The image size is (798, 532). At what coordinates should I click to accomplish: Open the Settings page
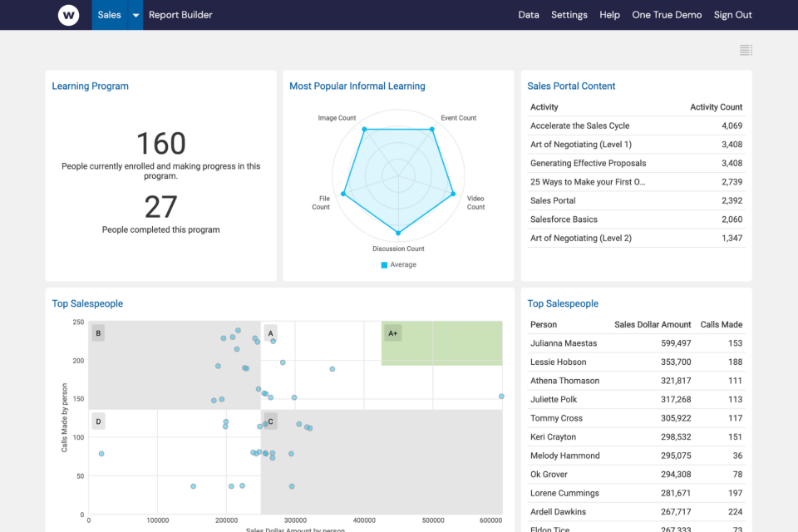click(x=569, y=15)
